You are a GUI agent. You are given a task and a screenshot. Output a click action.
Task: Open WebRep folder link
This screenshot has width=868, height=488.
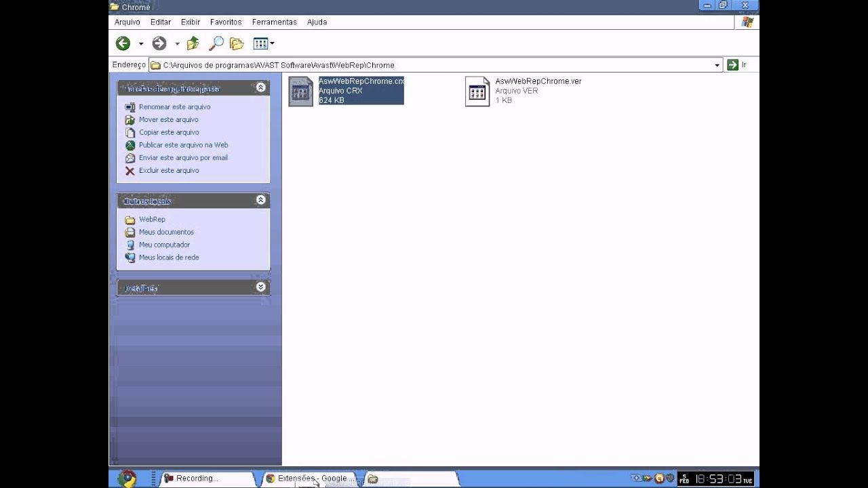point(152,220)
